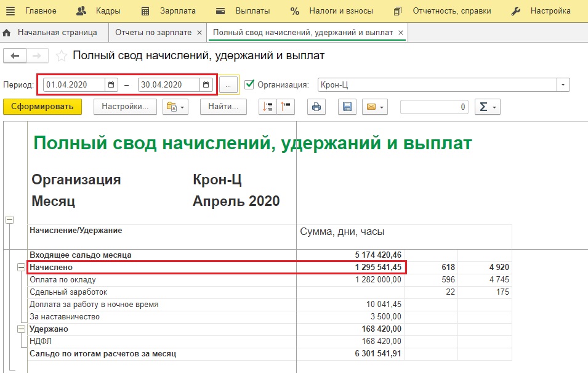Close the Полный свод начислений tab
This screenshot has width=588, height=373.
(x=401, y=33)
